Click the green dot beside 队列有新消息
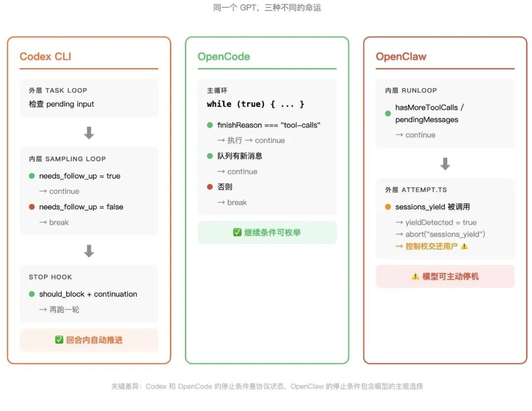The width and height of the screenshot is (532, 411). tap(210, 156)
